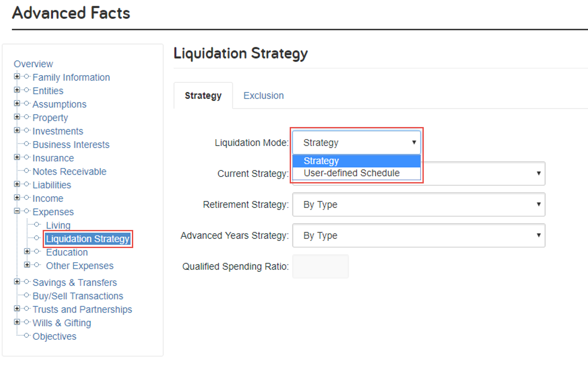This screenshot has height=391, width=588.
Task: Open the Overview link
Action: coord(33,64)
